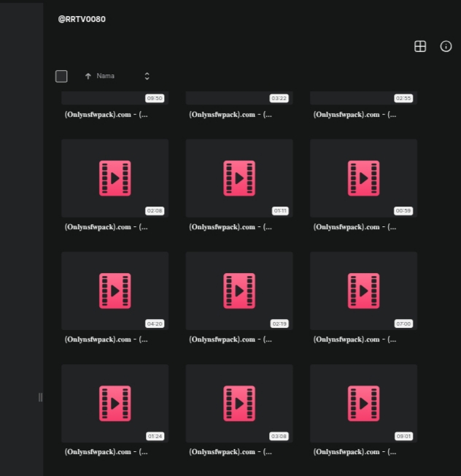Click the 00:59 duration badge
Image resolution: width=461 pixels, height=476 pixels.
pyautogui.click(x=403, y=211)
